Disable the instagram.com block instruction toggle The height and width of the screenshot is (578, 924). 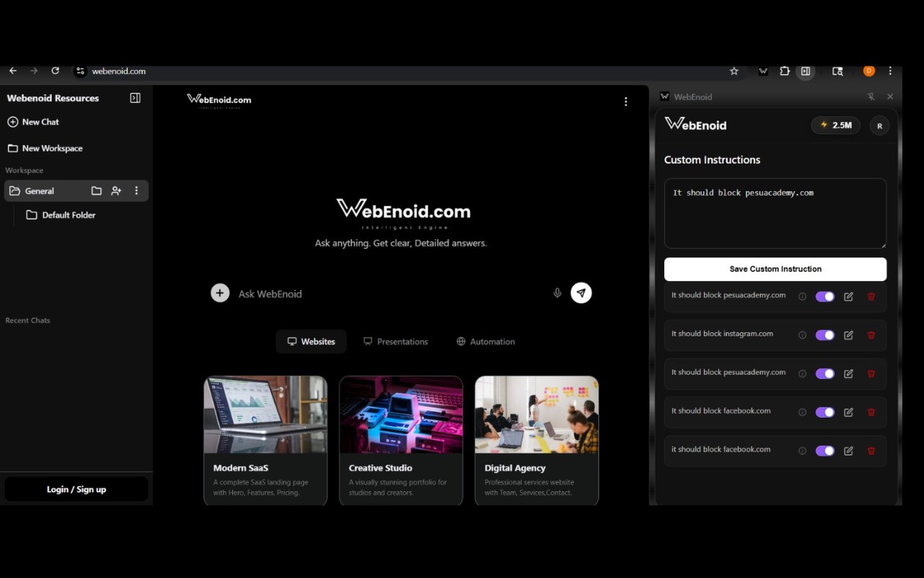tap(825, 335)
